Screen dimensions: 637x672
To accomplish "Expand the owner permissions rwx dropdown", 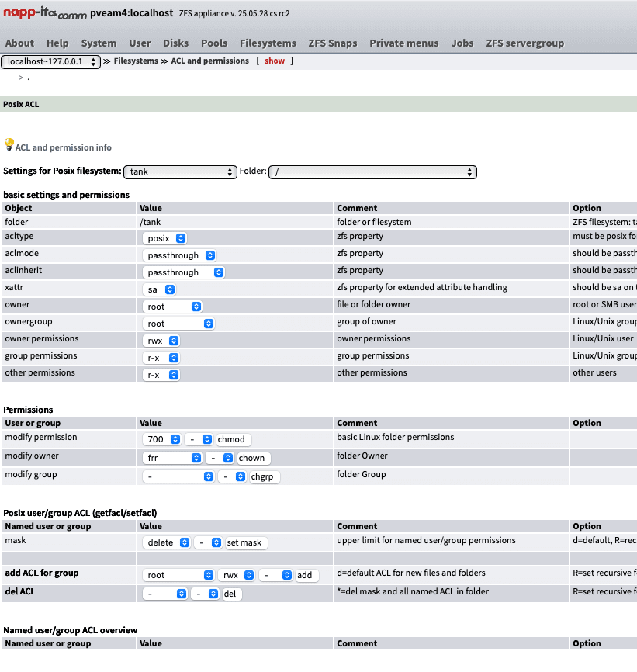I will tap(161, 341).
